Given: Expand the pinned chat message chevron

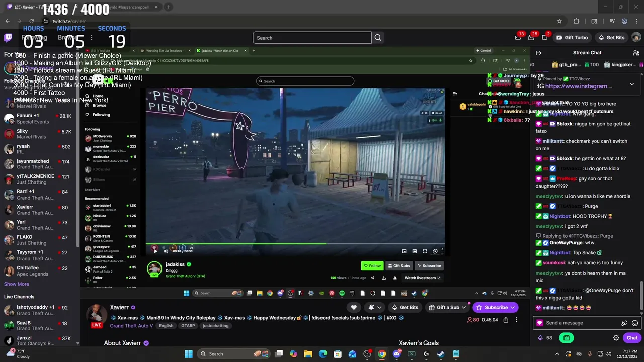Looking at the screenshot, I should coord(632,84).
